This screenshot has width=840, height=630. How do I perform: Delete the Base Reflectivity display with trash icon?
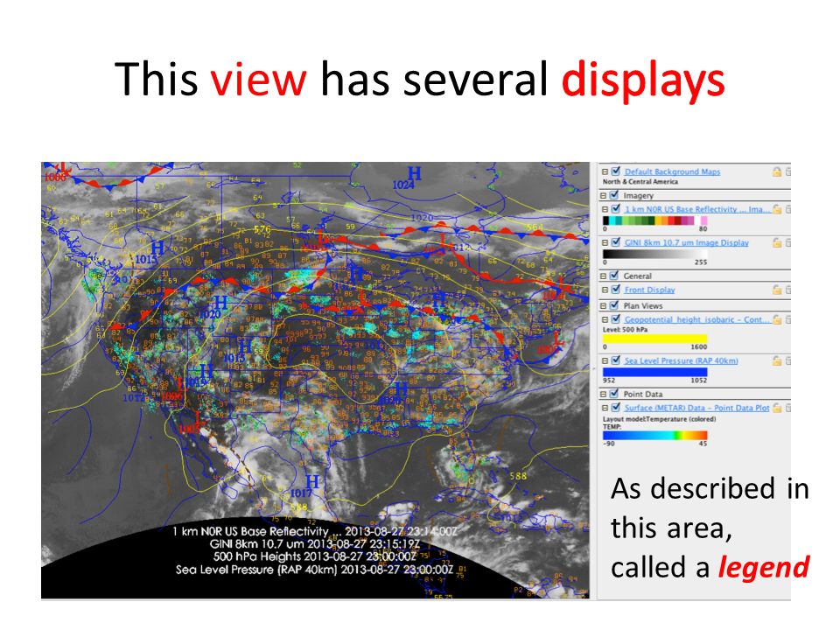[788, 209]
